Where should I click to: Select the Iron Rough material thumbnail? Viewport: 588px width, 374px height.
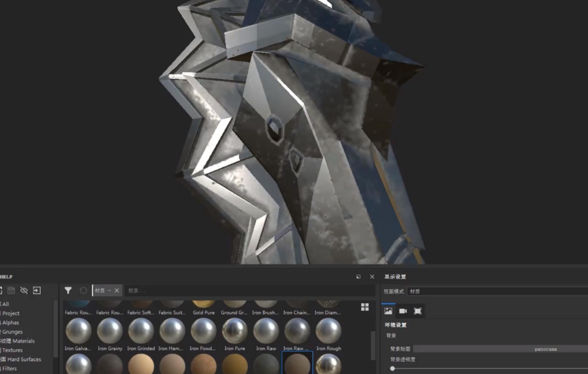point(328,331)
